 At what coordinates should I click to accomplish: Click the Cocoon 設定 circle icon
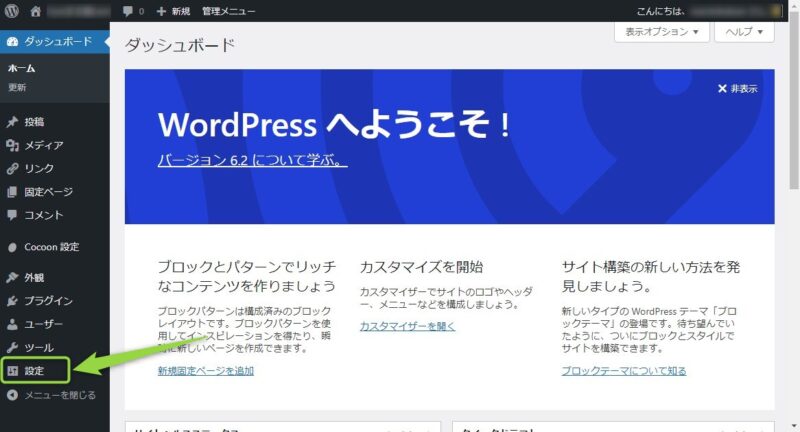[12, 247]
